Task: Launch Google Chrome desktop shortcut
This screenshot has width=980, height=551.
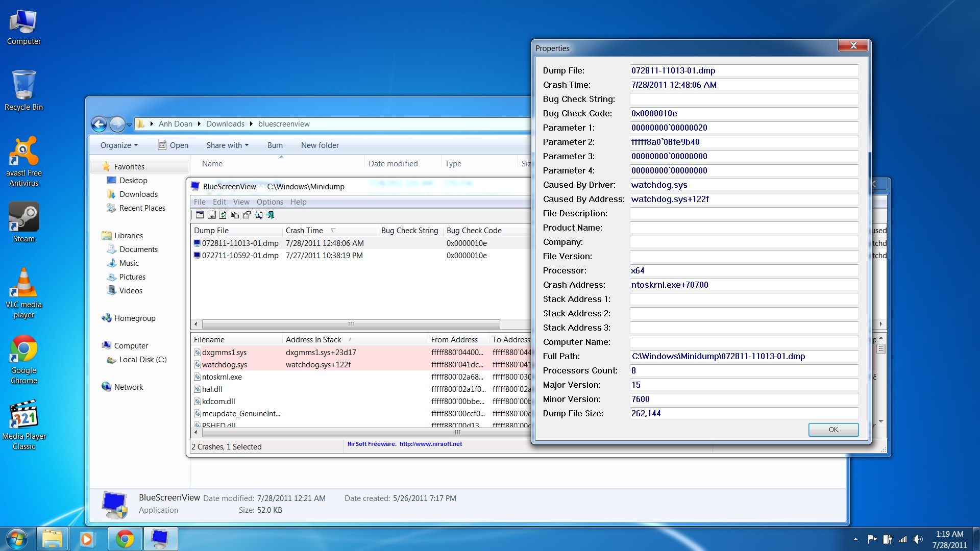Action: [x=23, y=359]
